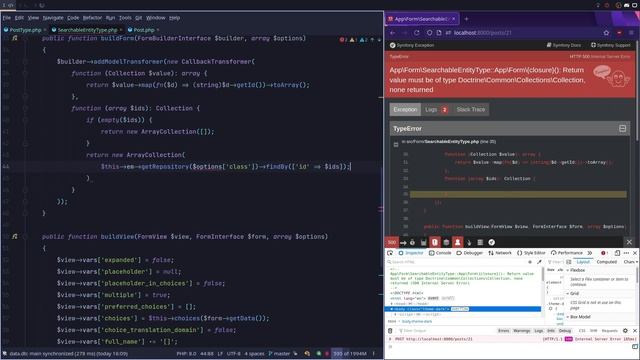Image resolution: width=640 pixels, height=360 pixels.
Task: Click the yellow warning count indicator in editor
Action: coord(353,40)
